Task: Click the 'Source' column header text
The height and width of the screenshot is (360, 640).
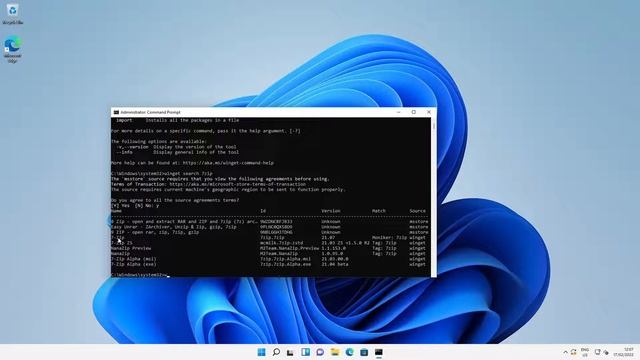Action: (418, 211)
